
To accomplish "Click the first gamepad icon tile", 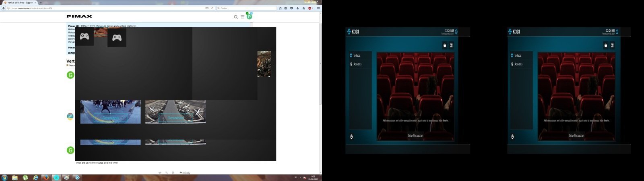I will point(85,37).
